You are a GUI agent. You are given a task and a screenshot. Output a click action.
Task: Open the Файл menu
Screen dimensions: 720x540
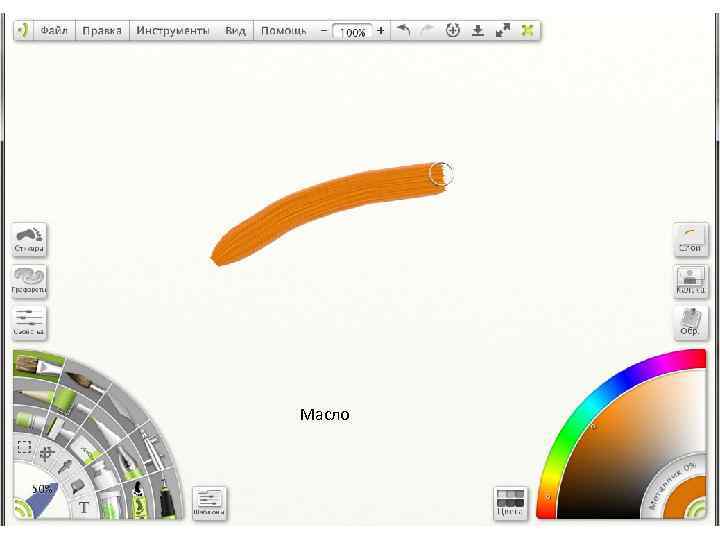[x=54, y=31]
